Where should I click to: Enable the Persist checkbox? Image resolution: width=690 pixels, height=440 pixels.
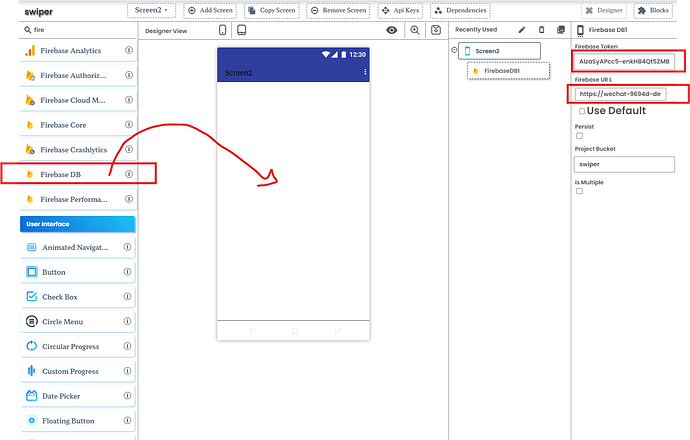579,136
